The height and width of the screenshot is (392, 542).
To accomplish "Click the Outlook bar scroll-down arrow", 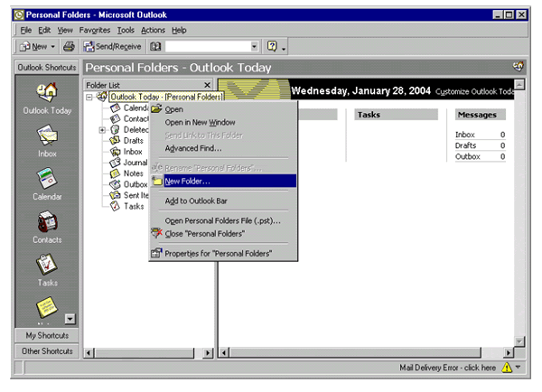I will (x=70, y=319).
